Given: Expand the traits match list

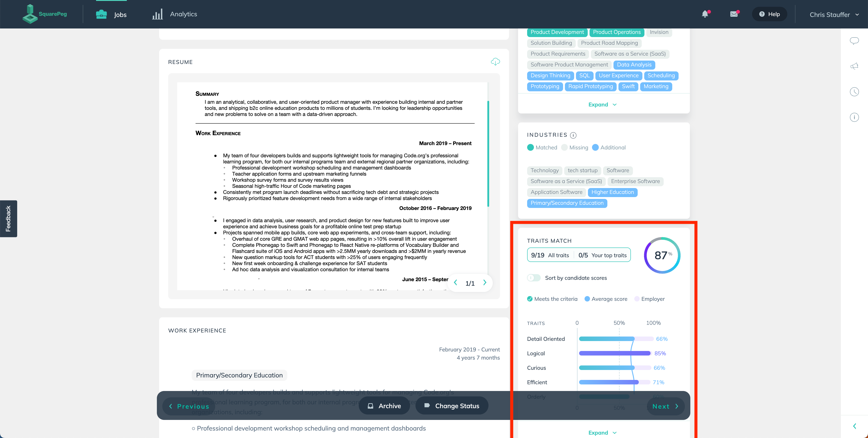Looking at the screenshot, I should click(x=602, y=433).
